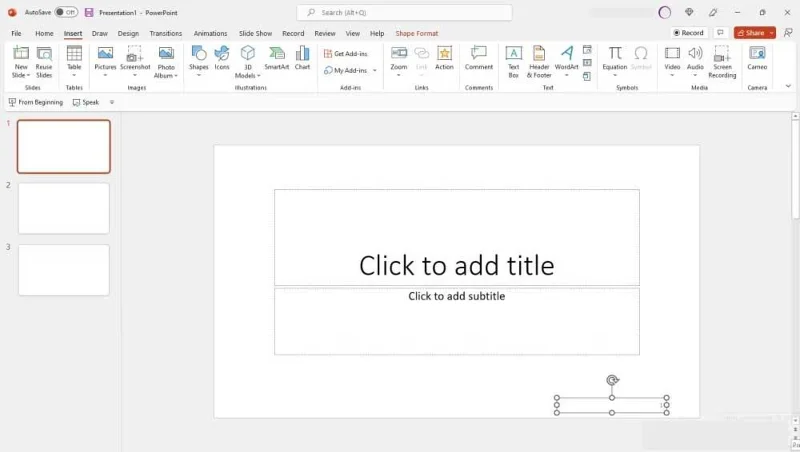Viewport: 800px width, 452px height.
Task: Insert WordArt
Action: coord(566,61)
